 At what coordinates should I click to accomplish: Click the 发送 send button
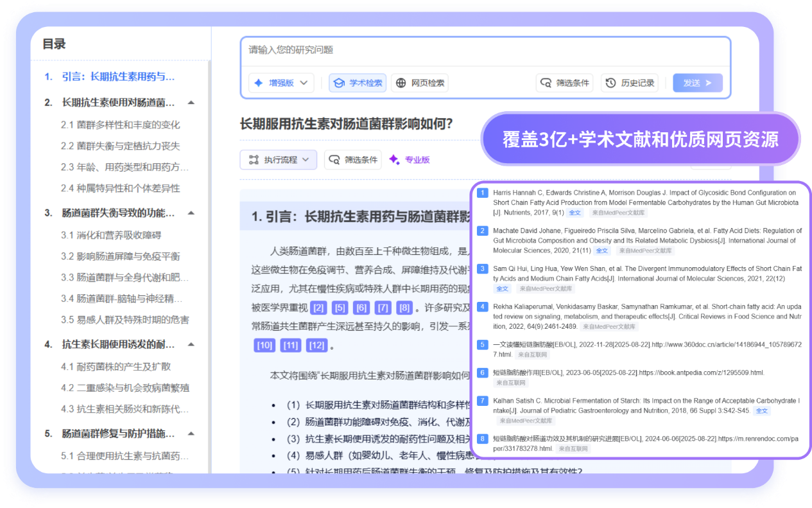coord(697,83)
